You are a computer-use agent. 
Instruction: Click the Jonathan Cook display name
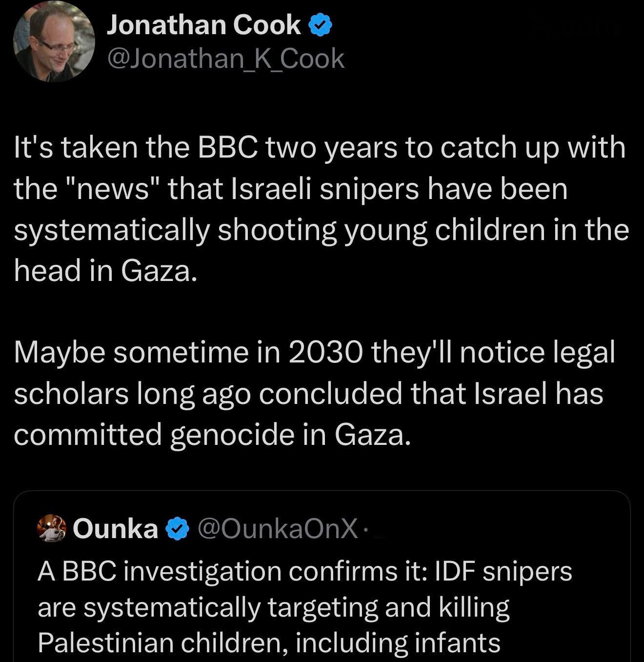(203, 25)
